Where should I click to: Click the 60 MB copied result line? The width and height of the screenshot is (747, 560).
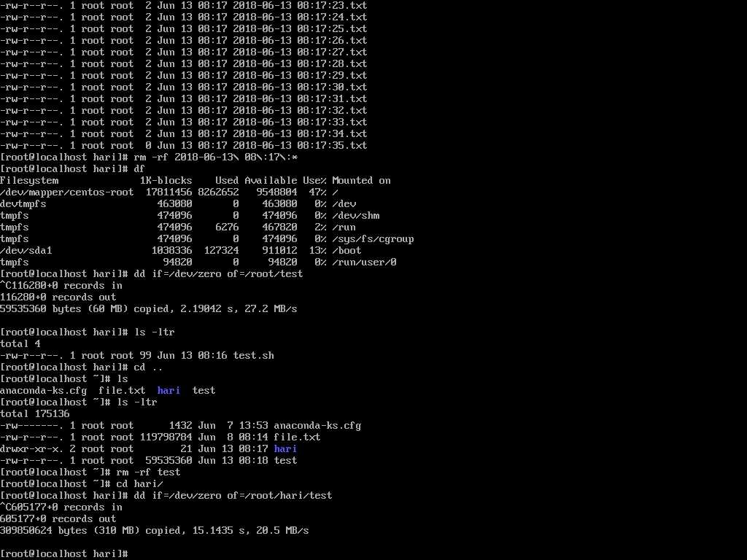pos(149,309)
